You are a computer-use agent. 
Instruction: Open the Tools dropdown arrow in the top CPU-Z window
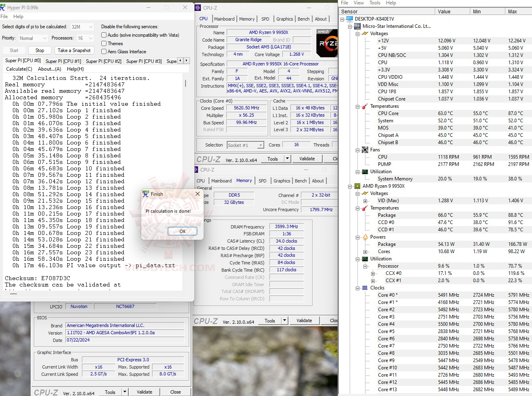(x=288, y=159)
